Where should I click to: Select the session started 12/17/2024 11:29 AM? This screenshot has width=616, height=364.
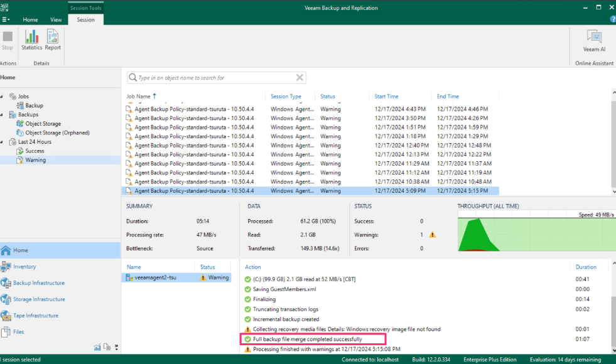310,163
